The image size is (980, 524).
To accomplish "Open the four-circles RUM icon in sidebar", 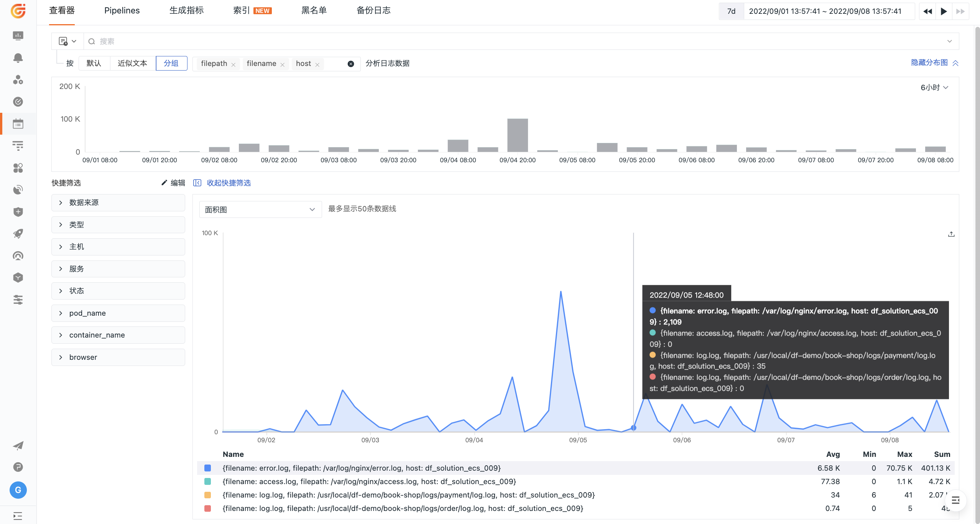I will (18, 168).
